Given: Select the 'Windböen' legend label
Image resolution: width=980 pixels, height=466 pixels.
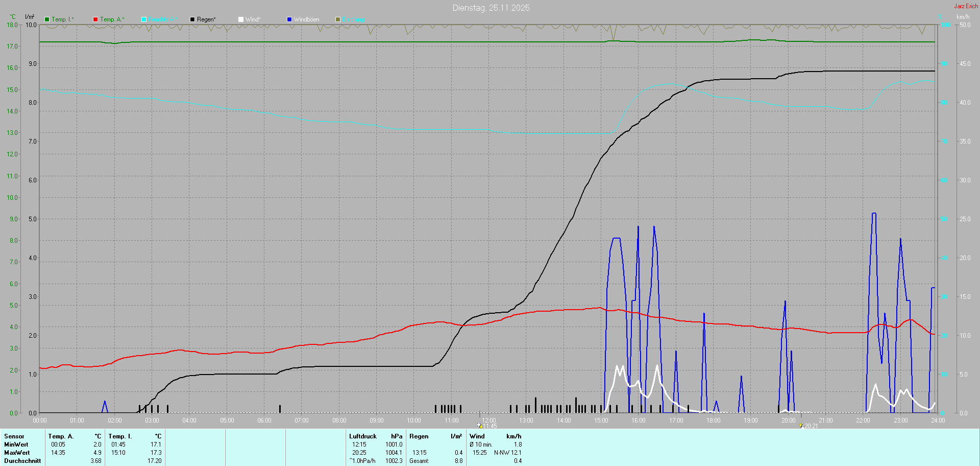Looking at the screenshot, I should [307, 19].
